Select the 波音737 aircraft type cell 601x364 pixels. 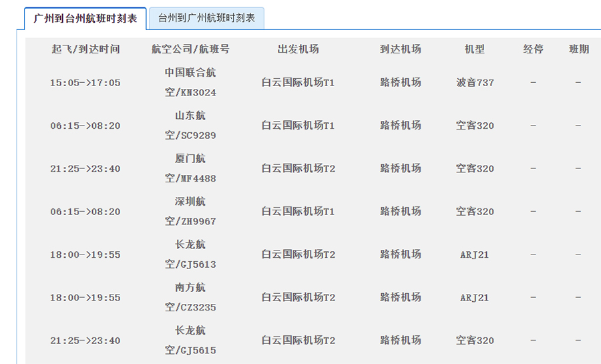pos(475,83)
